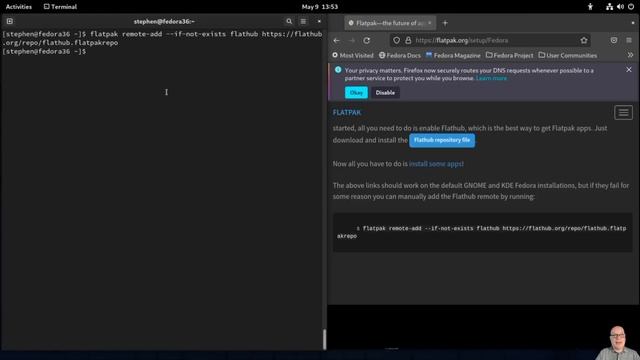The image size is (640, 360).
Task: Click the terminal scrollbar handle
Action: 324,339
